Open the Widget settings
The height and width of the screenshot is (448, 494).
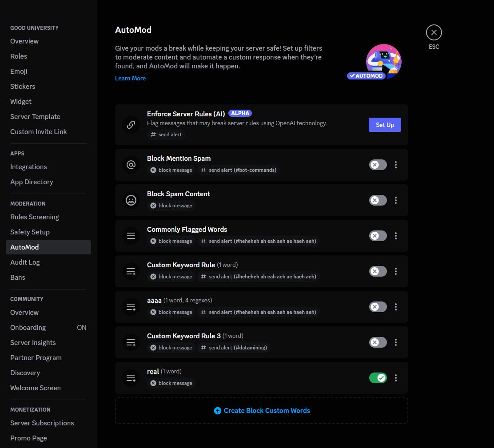[48, 102]
